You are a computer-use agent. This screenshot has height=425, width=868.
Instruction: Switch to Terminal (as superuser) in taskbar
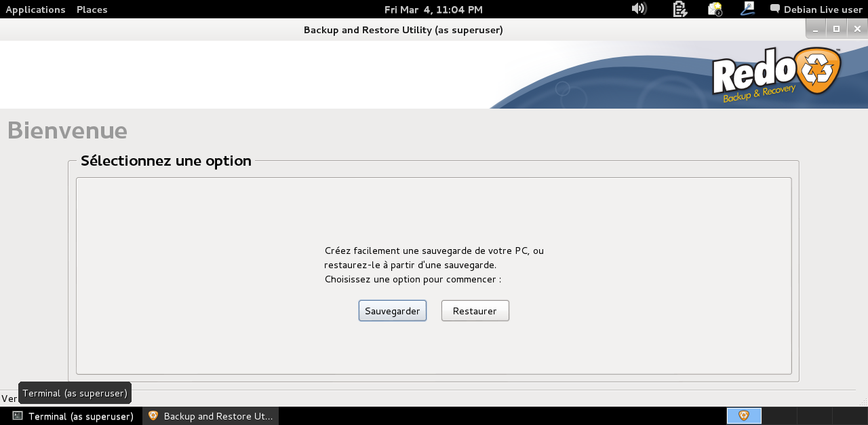tap(73, 416)
